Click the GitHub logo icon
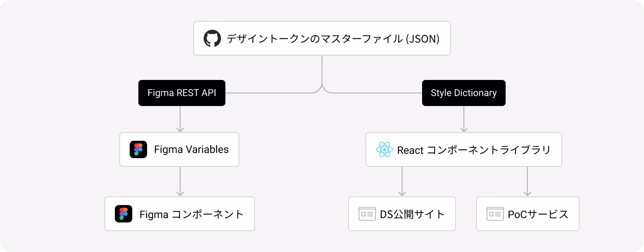 pyautogui.click(x=212, y=38)
